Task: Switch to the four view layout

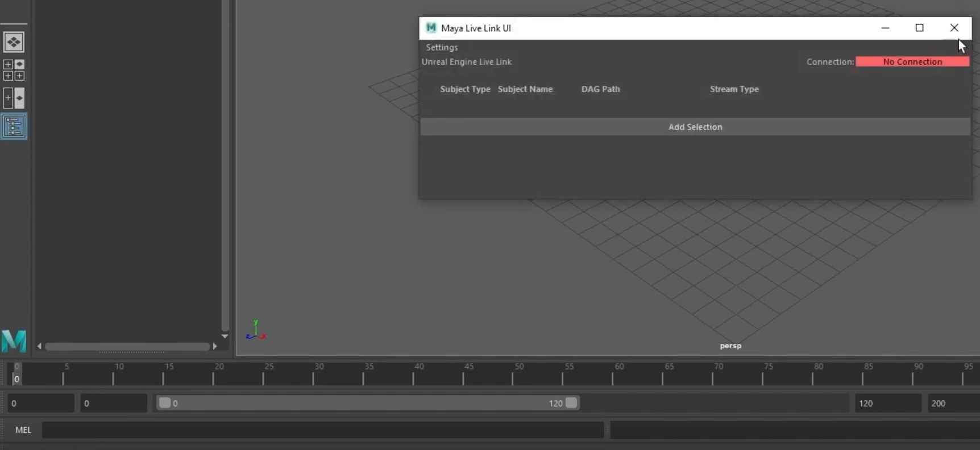Action: pyautogui.click(x=14, y=70)
